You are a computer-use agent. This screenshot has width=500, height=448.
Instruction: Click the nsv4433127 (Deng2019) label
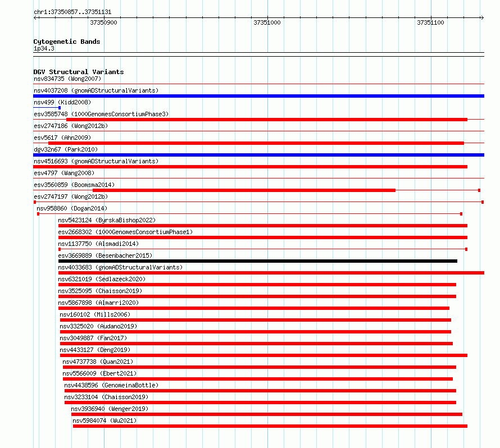pos(95,350)
